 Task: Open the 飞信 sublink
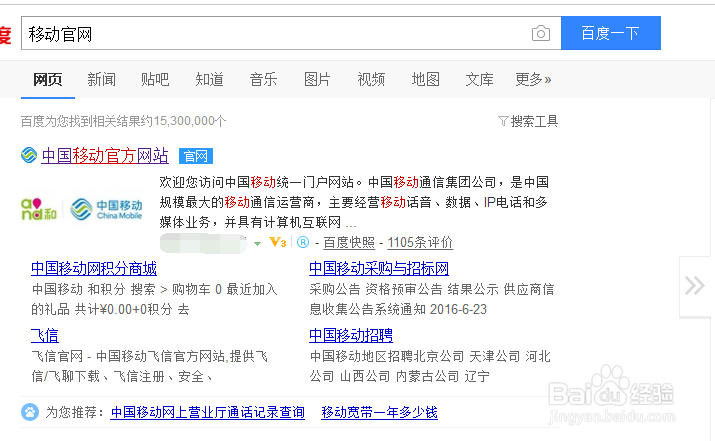click(45, 336)
